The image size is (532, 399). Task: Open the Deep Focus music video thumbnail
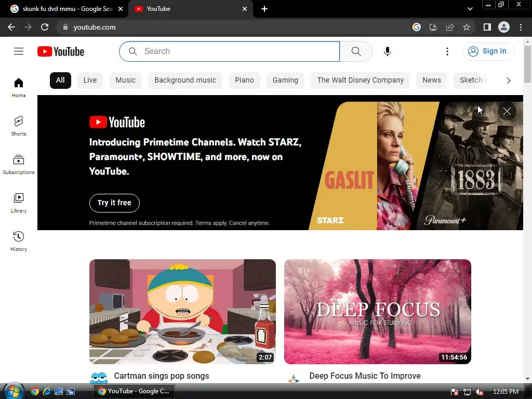pos(377,312)
